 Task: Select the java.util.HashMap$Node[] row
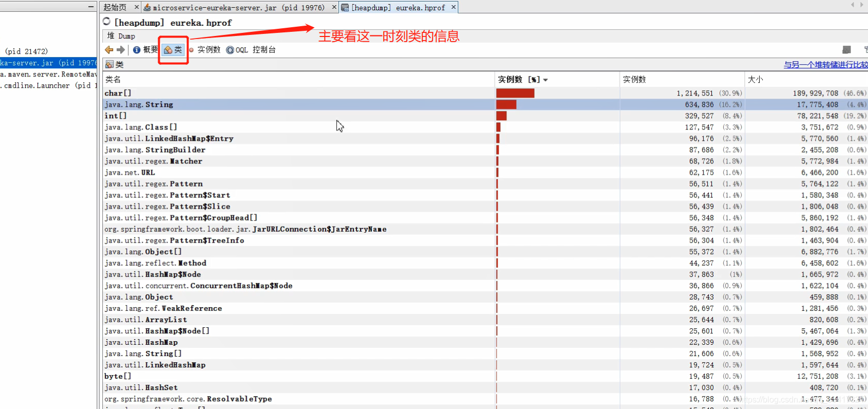[x=485, y=330]
